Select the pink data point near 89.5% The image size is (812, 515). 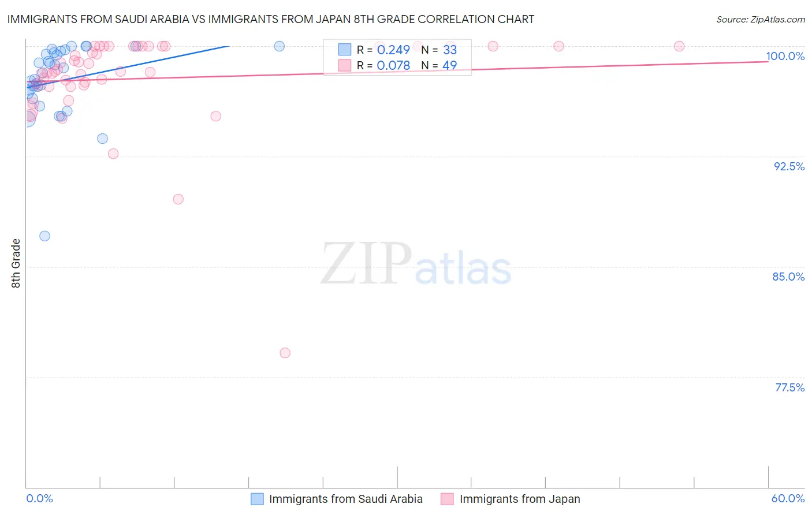(178, 199)
